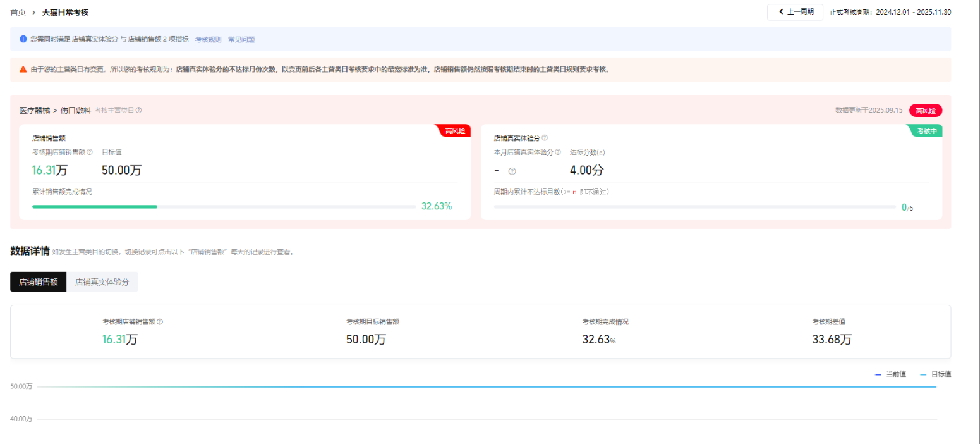Click the blue info icon in notice banner

coord(23,39)
